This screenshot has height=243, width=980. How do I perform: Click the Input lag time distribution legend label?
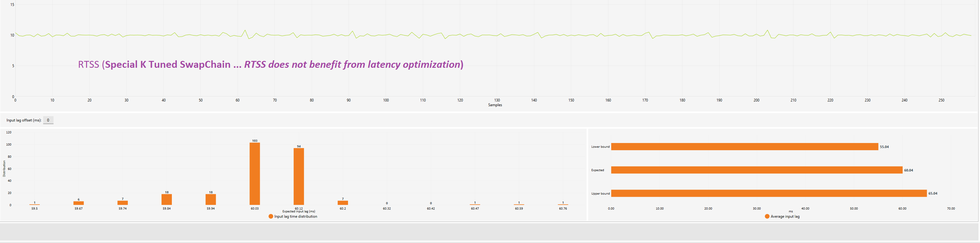point(295,216)
